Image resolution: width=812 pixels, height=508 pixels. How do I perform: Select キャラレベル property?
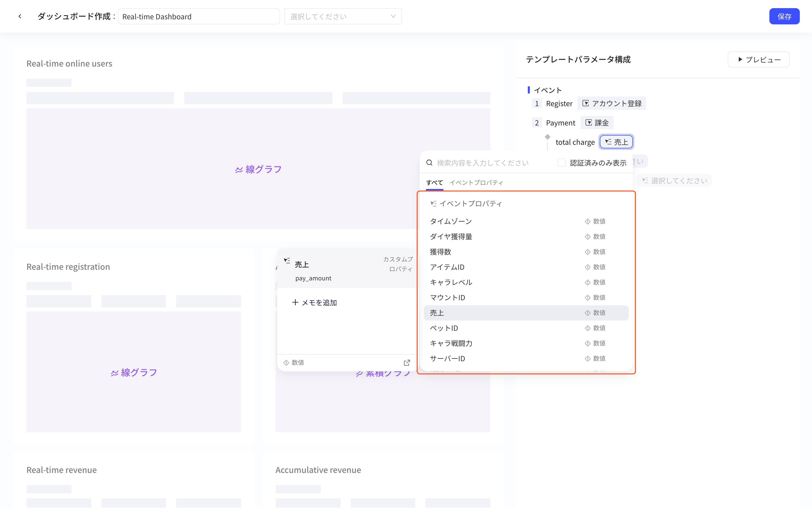[526, 282]
